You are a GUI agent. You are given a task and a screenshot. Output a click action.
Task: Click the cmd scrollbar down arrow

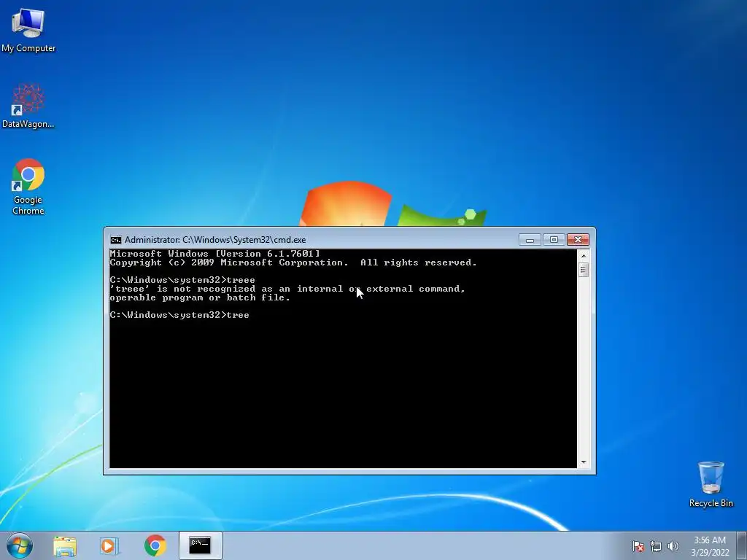tap(583, 462)
